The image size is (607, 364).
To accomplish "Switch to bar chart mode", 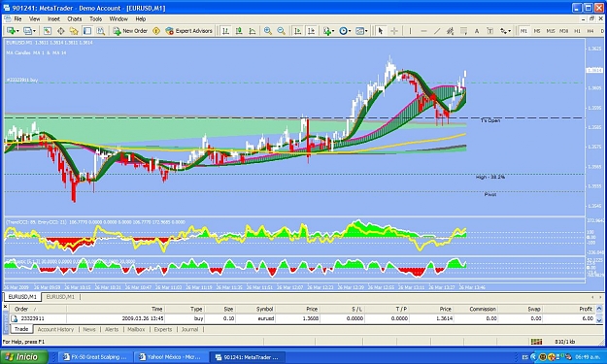I will 225,31.
